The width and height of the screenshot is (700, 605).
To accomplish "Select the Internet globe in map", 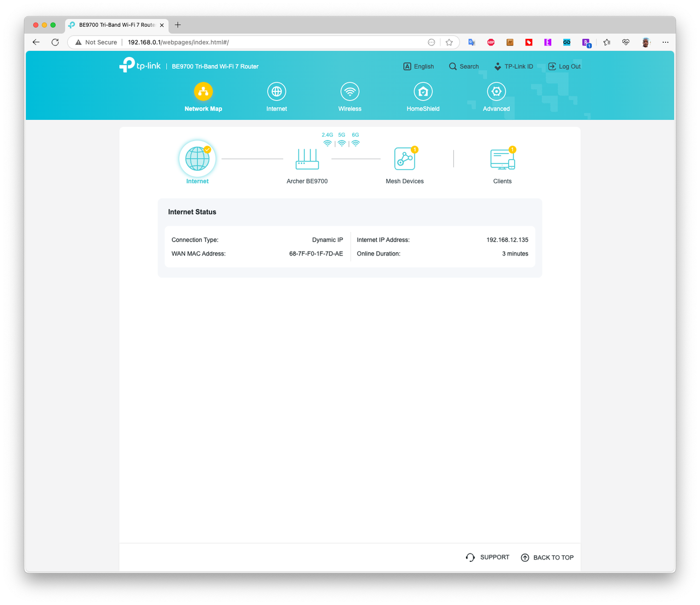I will tap(197, 159).
